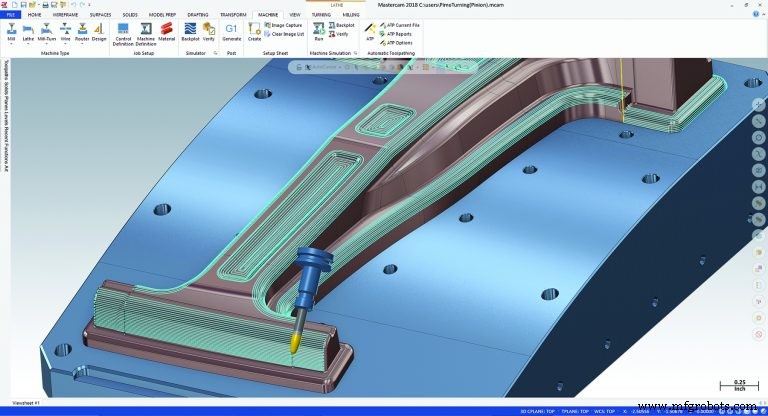This screenshot has height=416, width=768.
Task: Click TPLANE: TOP in the status bar
Action: [x=575, y=412]
